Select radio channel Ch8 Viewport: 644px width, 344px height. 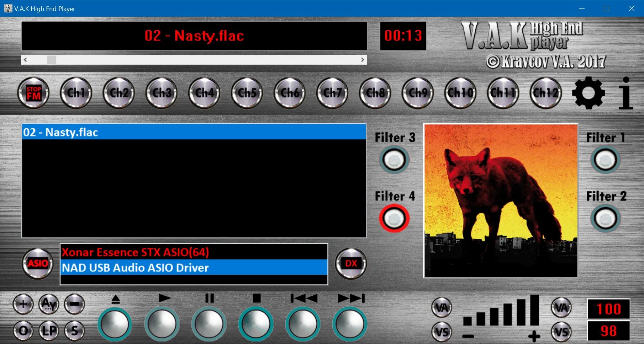click(375, 93)
